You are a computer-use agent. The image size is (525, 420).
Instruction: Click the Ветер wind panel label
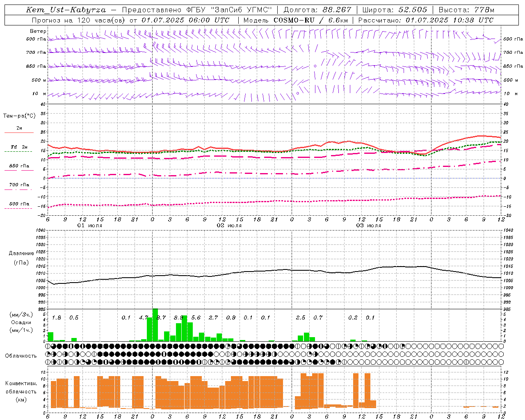38,31
